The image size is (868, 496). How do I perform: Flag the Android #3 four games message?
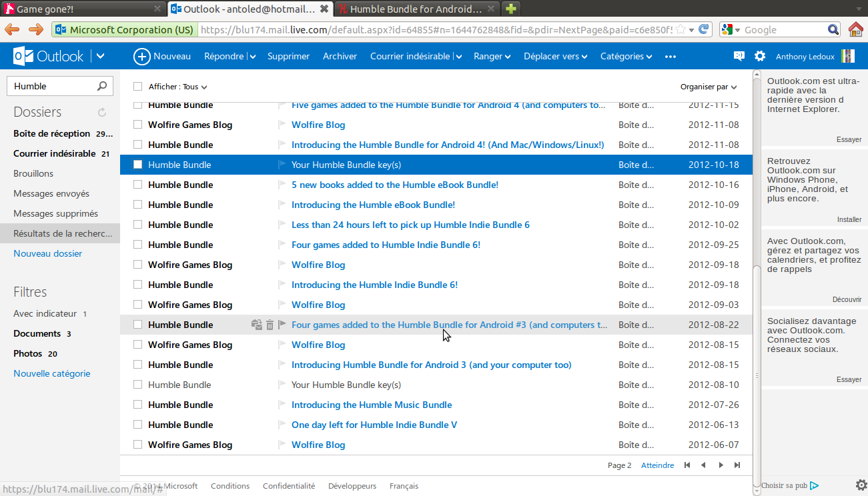(282, 325)
